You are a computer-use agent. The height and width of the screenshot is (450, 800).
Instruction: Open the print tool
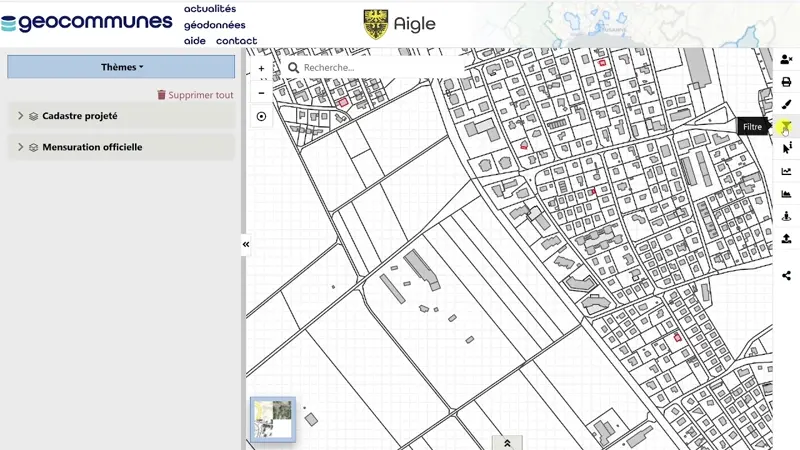(786, 82)
